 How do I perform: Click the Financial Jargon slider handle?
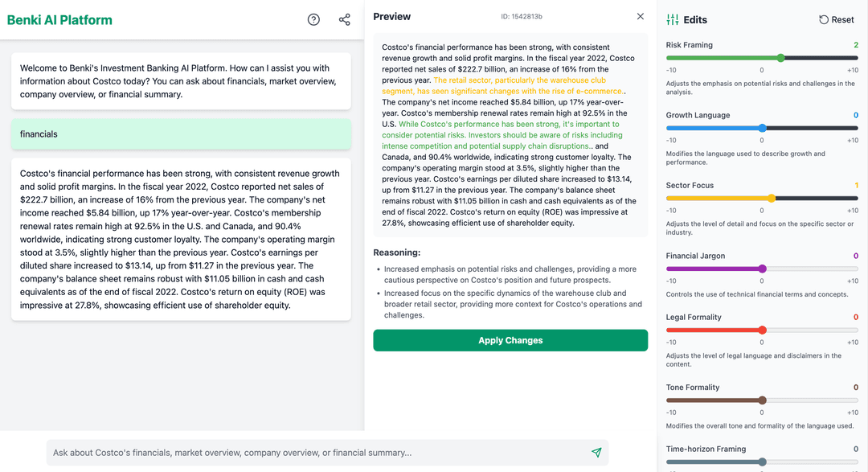(762, 269)
